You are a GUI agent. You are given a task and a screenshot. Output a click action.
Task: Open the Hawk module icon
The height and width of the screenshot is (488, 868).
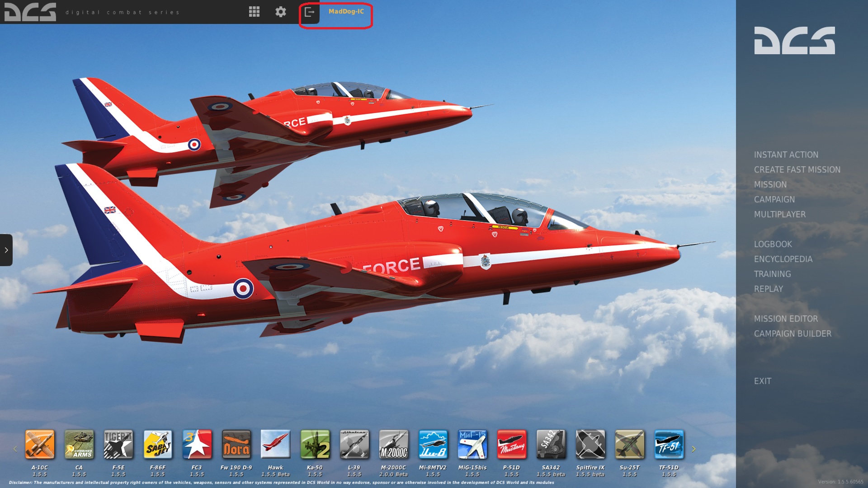[276, 444]
